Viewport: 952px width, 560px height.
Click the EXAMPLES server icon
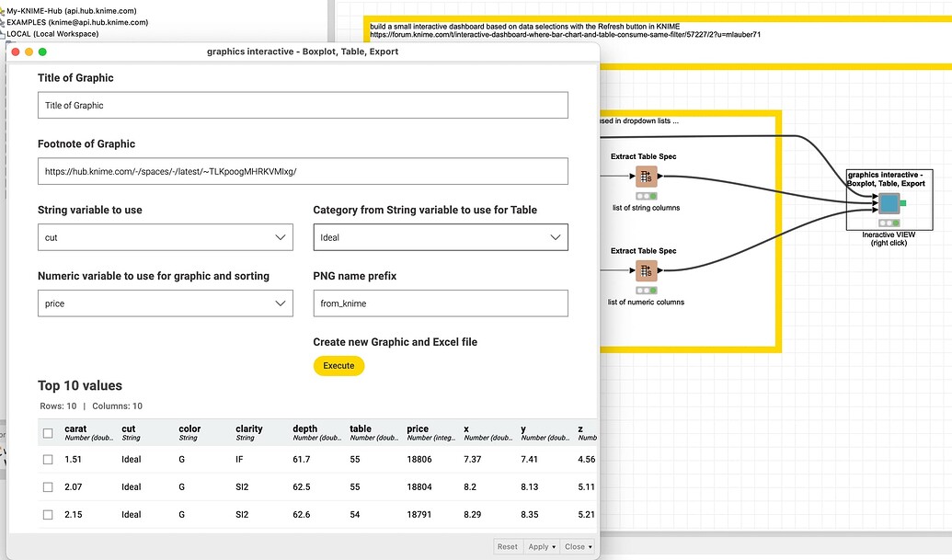[x=6, y=22]
